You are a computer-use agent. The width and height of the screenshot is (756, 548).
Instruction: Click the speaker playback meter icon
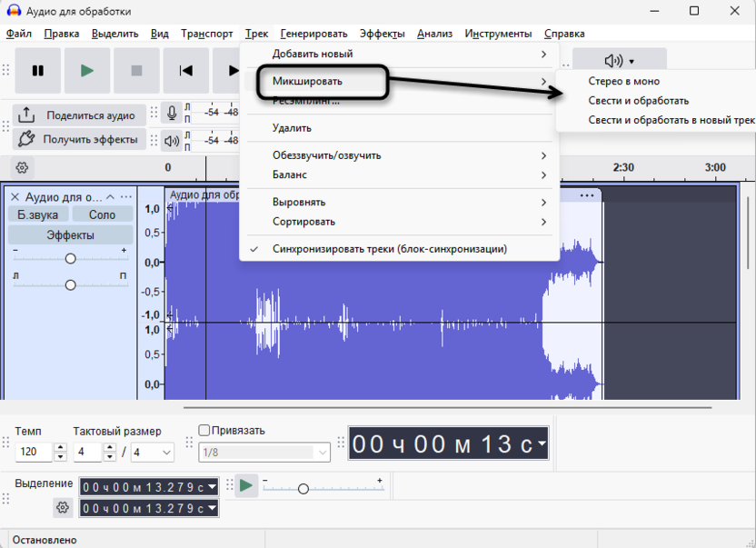pyautogui.click(x=172, y=140)
